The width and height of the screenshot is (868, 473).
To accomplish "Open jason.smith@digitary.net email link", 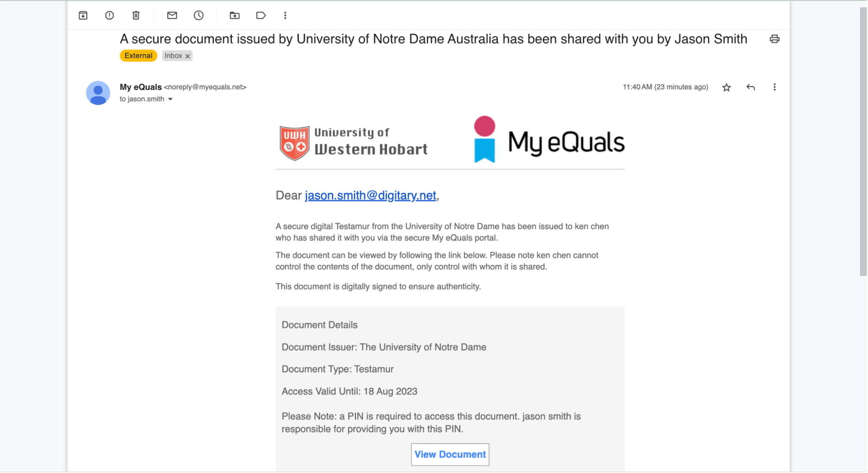I will [370, 195].
